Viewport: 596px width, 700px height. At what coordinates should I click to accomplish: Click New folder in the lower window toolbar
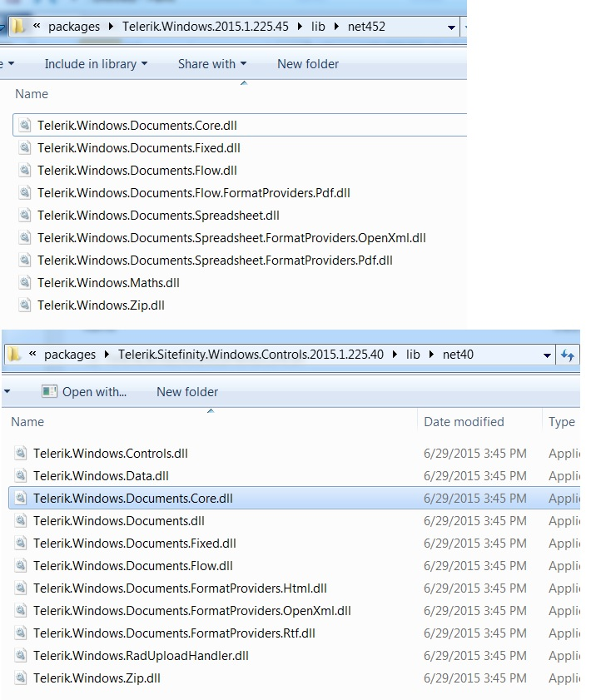pos(187,392)
